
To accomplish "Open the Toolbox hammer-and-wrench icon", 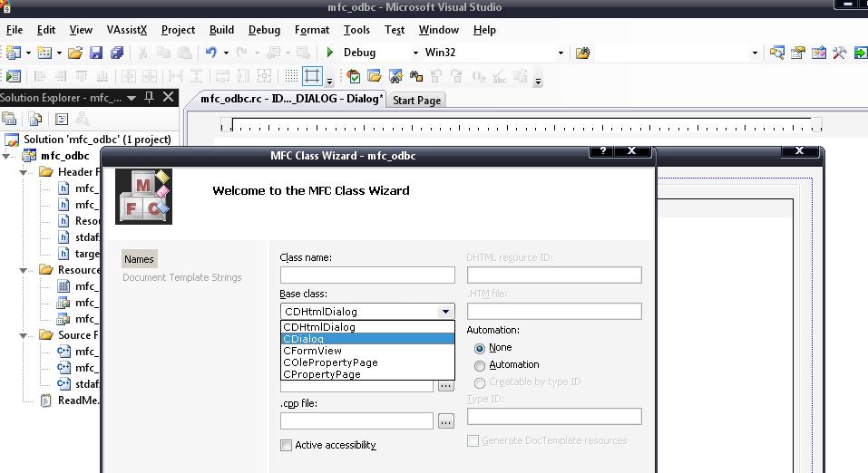I will pos(840,53).
